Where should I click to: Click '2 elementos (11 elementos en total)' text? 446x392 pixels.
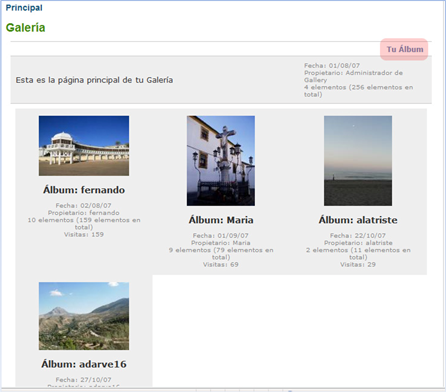coord(358,254)
